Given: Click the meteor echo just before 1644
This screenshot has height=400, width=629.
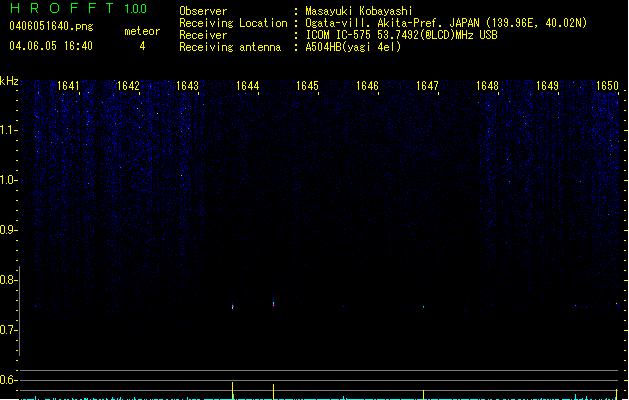Looking at the screenshot, I should coord(233,307).
